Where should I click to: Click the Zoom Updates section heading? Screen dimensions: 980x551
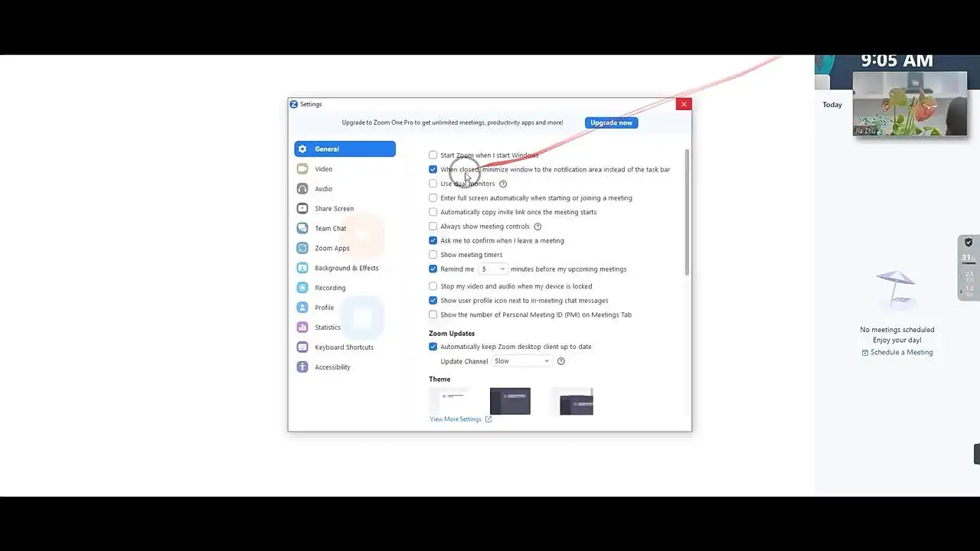452,334
